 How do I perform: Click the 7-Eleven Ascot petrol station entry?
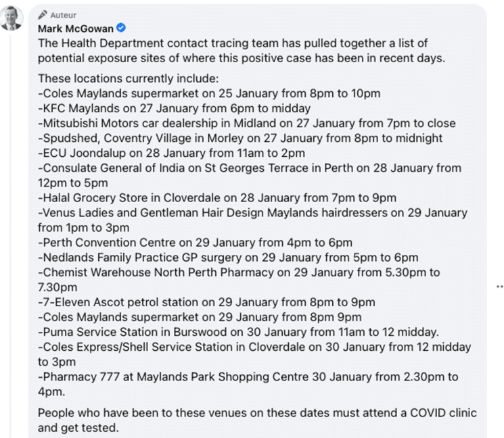point(206,301)
